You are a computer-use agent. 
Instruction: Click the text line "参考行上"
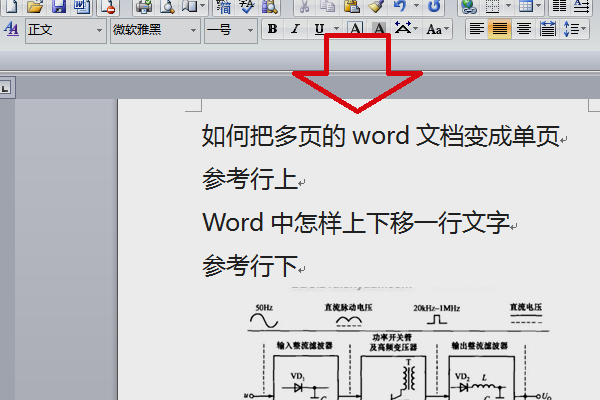click(x=250, y=179)
